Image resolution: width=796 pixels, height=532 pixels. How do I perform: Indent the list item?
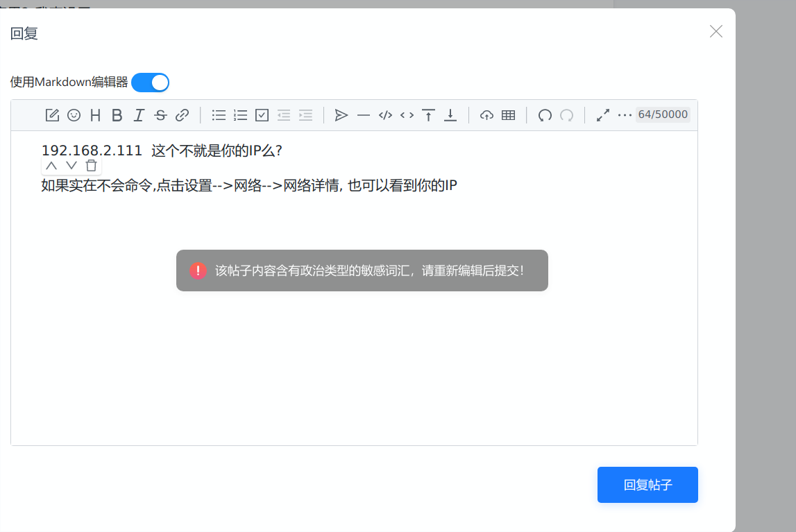(x=305, y=116)
